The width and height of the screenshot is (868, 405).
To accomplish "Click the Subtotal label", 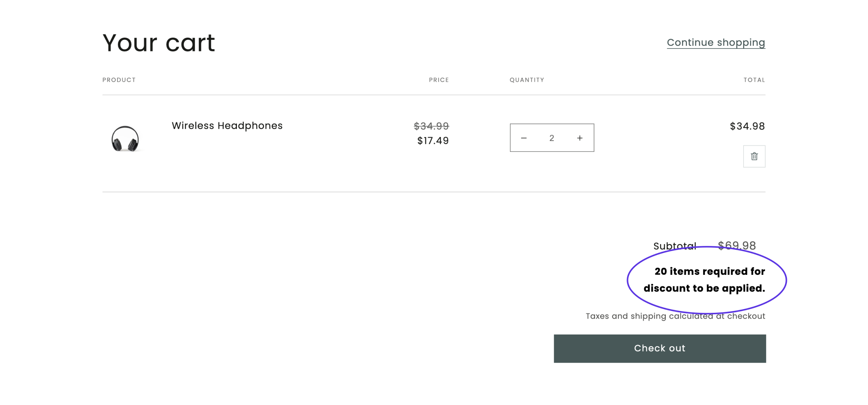I will (x=674, y=246).
